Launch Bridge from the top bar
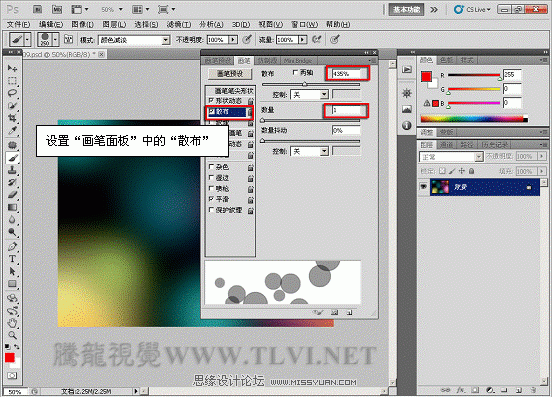The height and width of the screenshot is (397, 552). [x=37, y=10]
